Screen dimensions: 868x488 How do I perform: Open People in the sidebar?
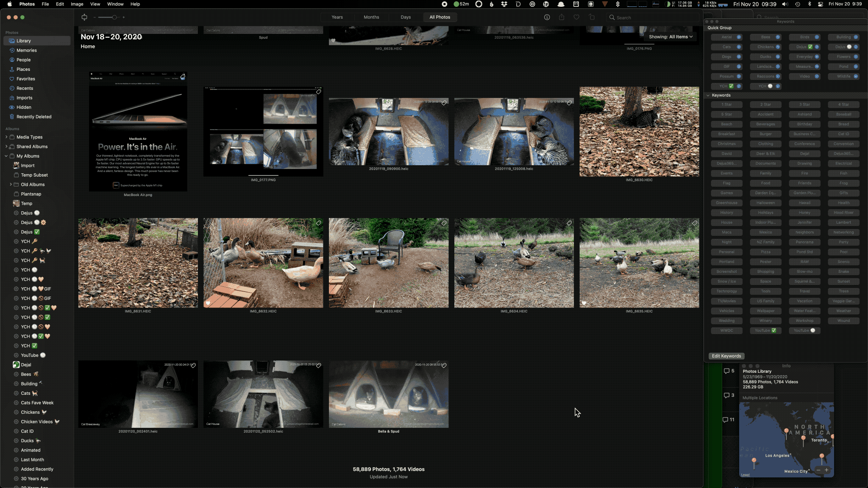37,60
